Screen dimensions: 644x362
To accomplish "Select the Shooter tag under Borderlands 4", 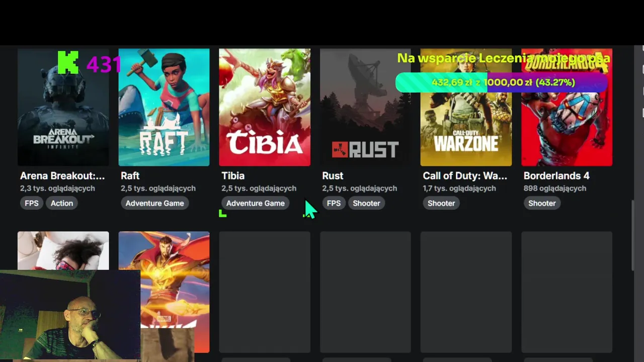I will pos(542,203).
